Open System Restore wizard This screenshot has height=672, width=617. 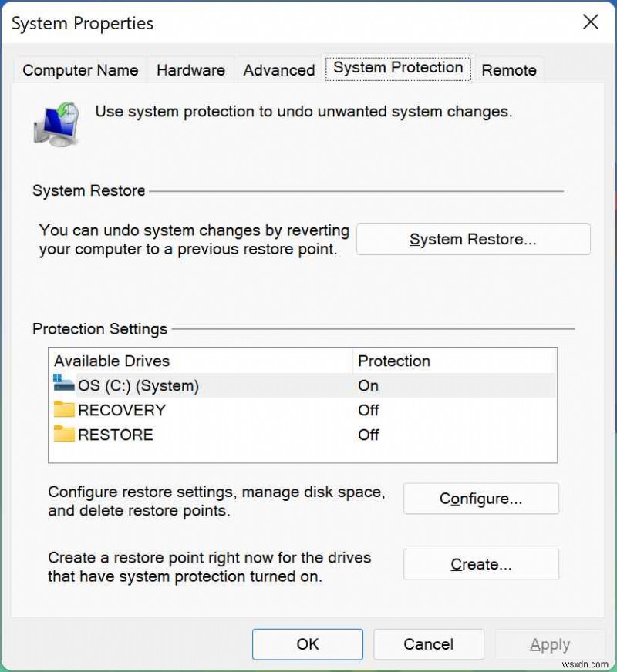[473, 239]
